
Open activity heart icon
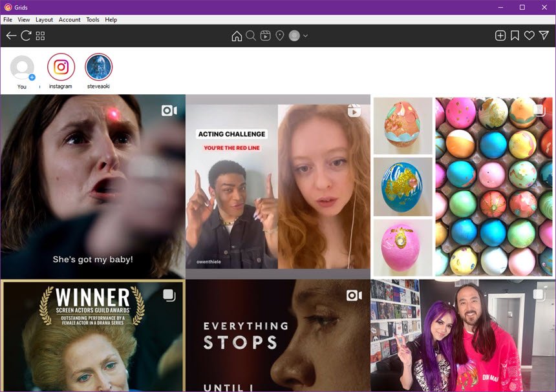pyautogui.click(x=529, y=36)
